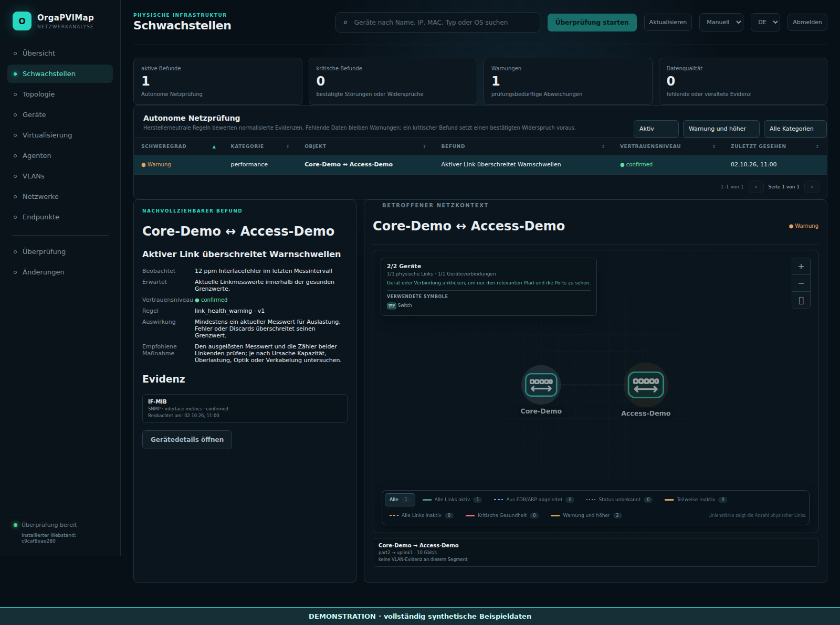Toggle the Warnung und höher link filter

[x=586, y=515]
